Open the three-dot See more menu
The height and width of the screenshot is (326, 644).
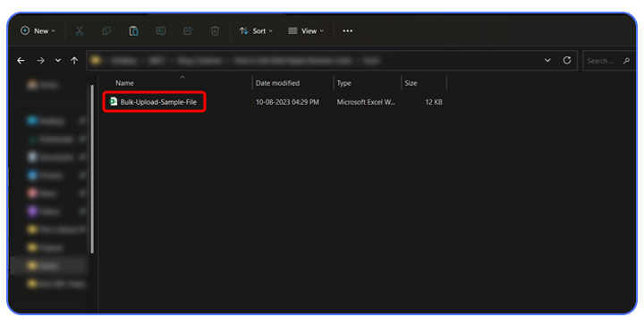click(347, 30)
